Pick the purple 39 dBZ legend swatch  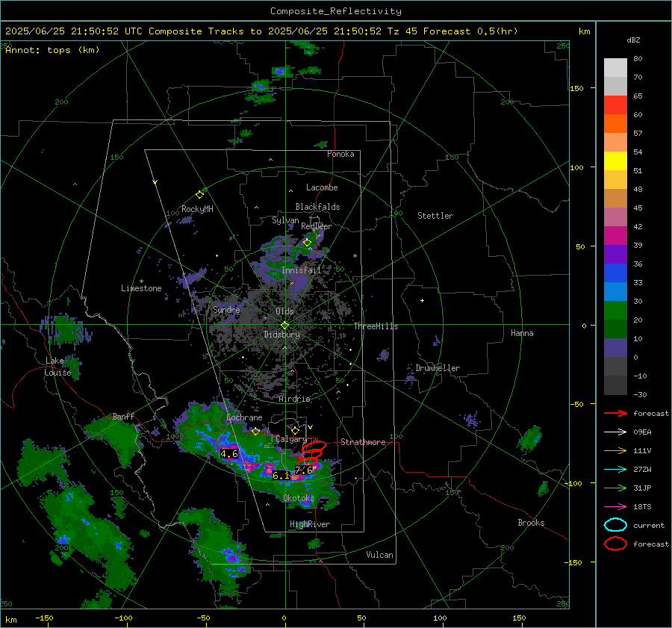tap(615, 254)
